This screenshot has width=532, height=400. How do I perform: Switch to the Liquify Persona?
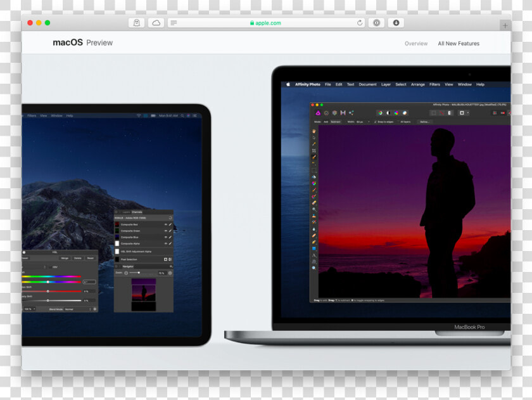(326, 113)
